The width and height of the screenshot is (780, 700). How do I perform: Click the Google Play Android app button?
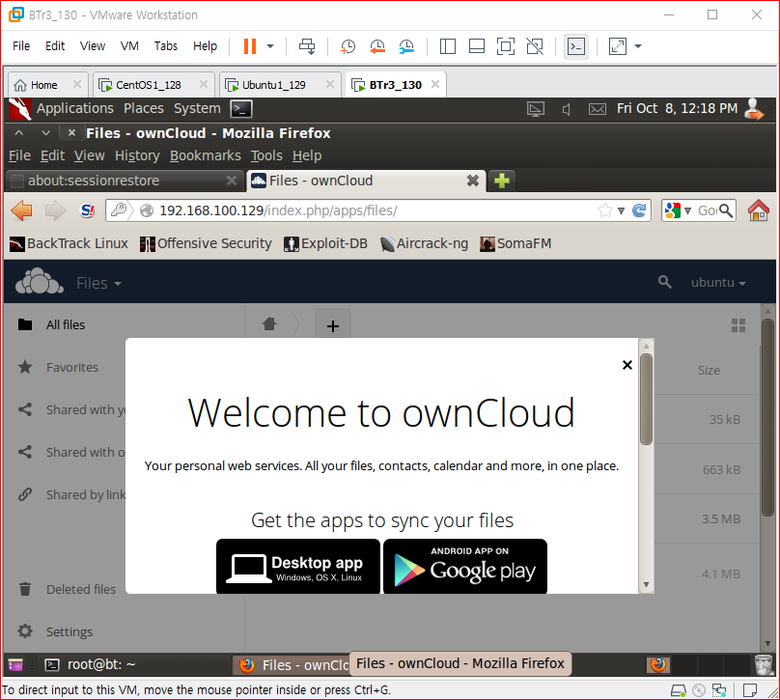(x=465, y=566)
